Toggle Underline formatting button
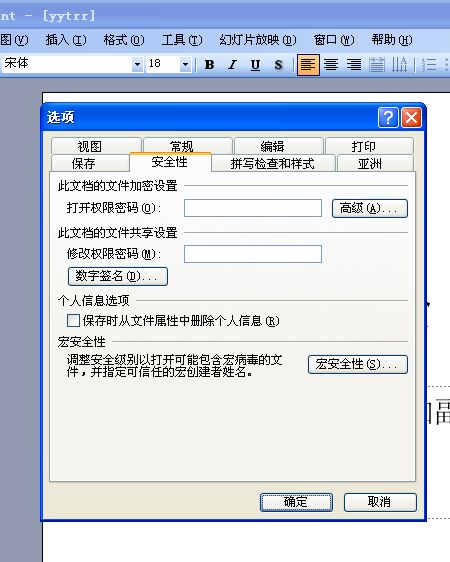The width and height of the screenshot is (450, 562). point(255,65)
